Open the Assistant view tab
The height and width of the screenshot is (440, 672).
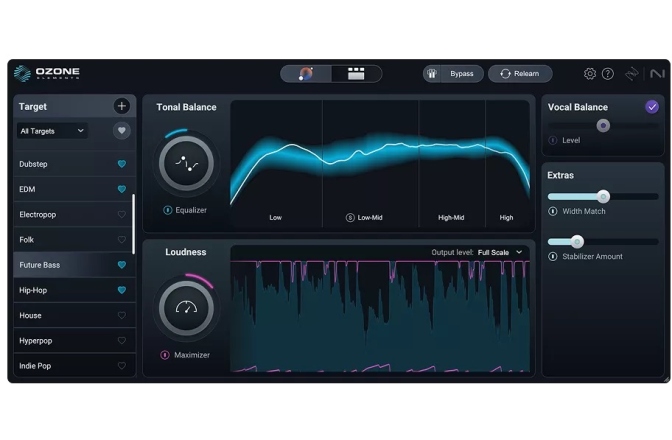[x=306, y=74]
